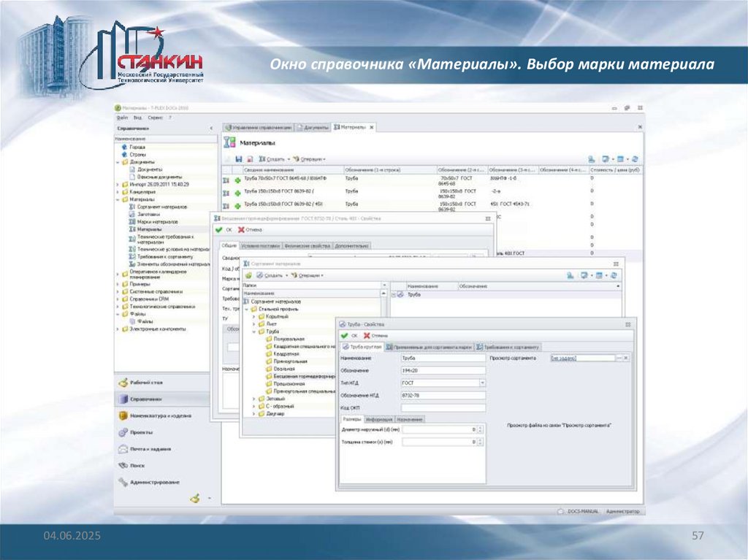Screen dimensions: 748x560
Task: Switch to Управление справочниками tab
Action: click(x=258, y=127)
